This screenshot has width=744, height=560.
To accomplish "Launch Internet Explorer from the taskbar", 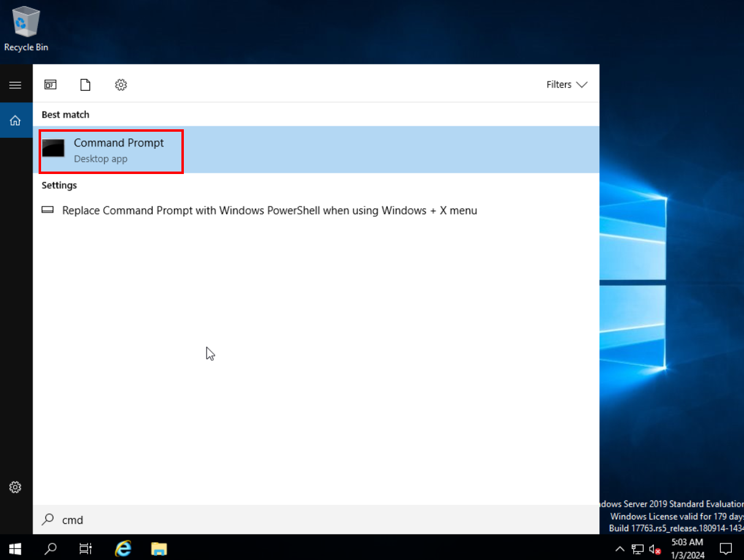I will [123, 548].
